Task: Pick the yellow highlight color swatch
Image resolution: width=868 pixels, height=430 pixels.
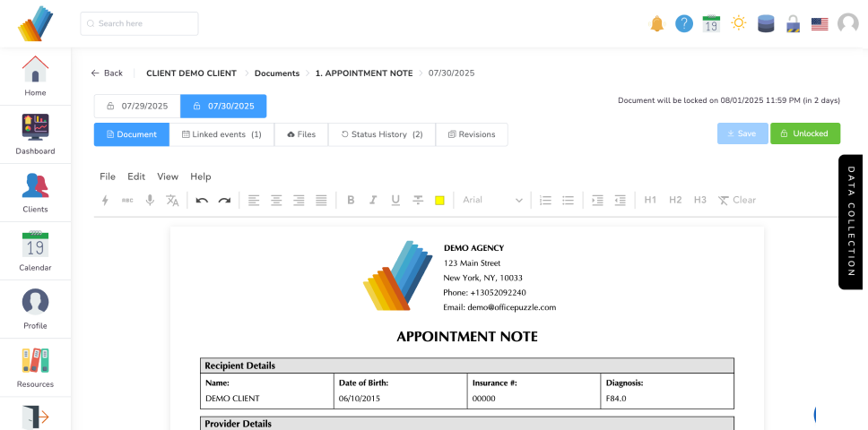Action: pyautogui.click(x=439, y=201)
